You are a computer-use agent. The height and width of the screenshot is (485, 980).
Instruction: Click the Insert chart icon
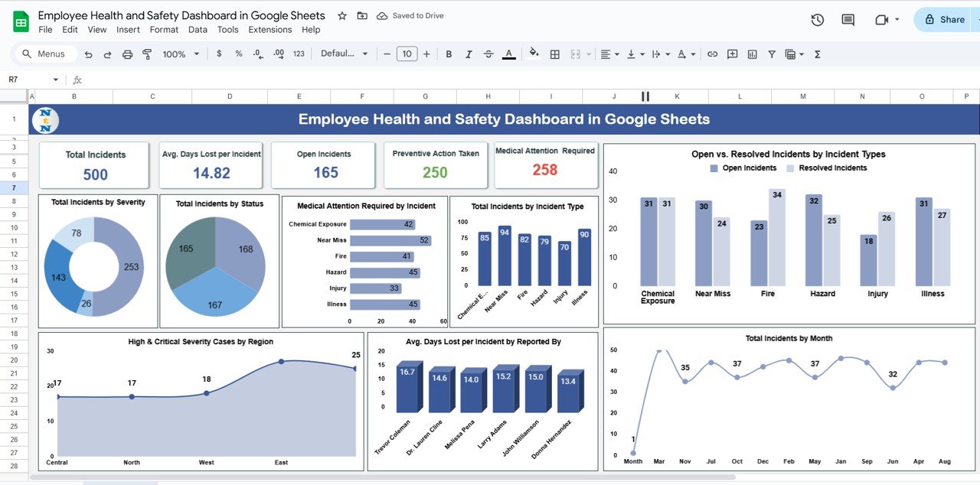point(752,54)
